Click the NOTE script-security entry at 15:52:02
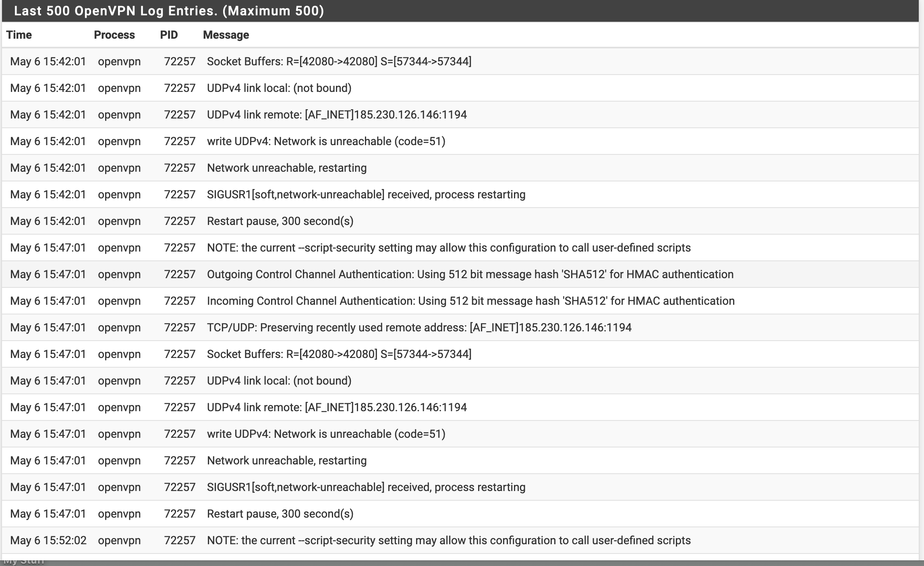 [460, 540]
